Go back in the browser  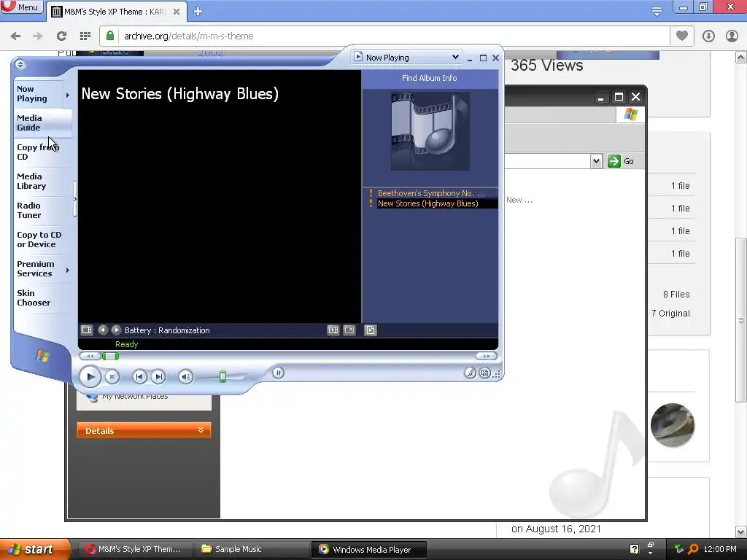point(15,36)
